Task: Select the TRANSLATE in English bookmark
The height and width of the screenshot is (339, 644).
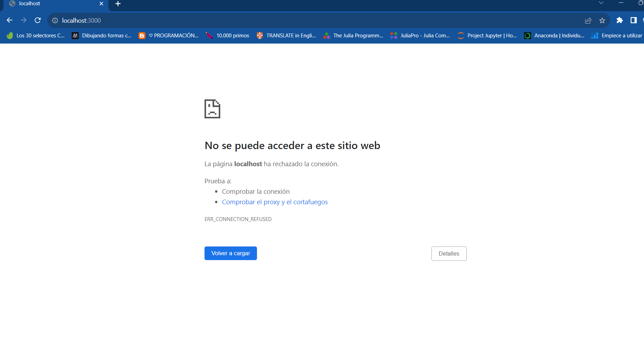Action: coord(287,35)
